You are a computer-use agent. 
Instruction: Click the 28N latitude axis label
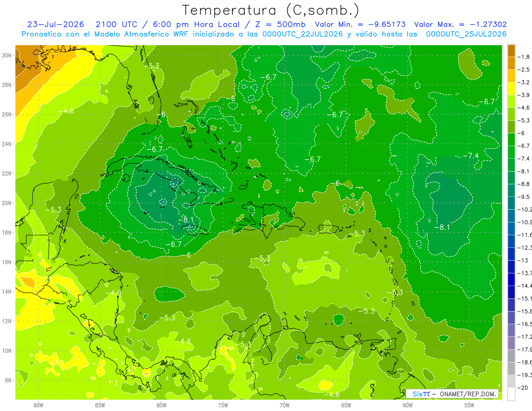(x=7, y=85)
